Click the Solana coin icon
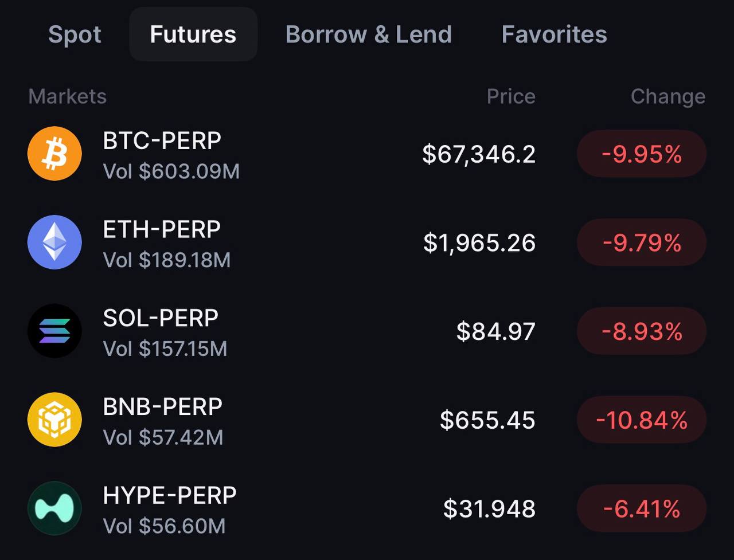 54,331
